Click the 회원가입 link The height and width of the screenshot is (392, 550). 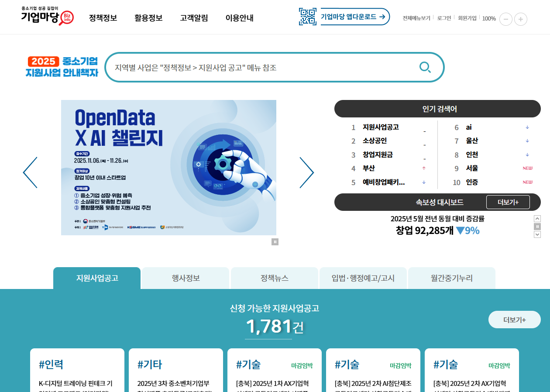tap(467, 18)
